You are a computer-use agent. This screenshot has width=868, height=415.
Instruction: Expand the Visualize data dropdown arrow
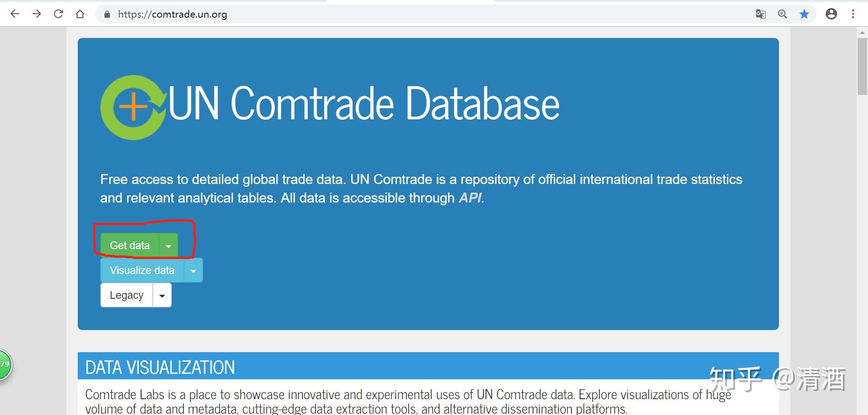coord(193,270)
